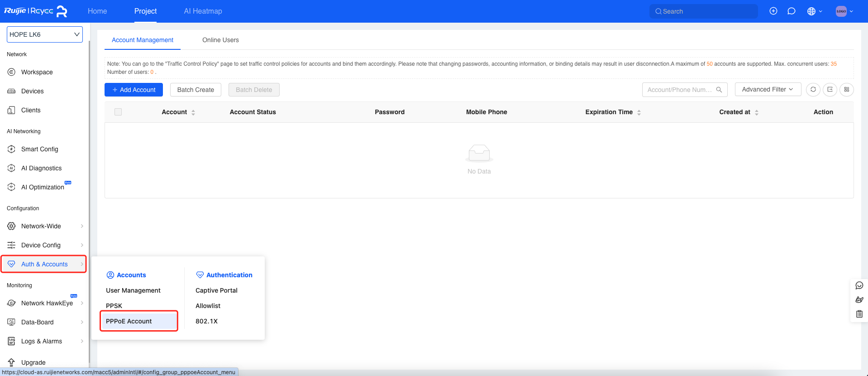Click the Devices sidebar icon
The width and height of the screenshot is (868, 376).
pos(12,91)
